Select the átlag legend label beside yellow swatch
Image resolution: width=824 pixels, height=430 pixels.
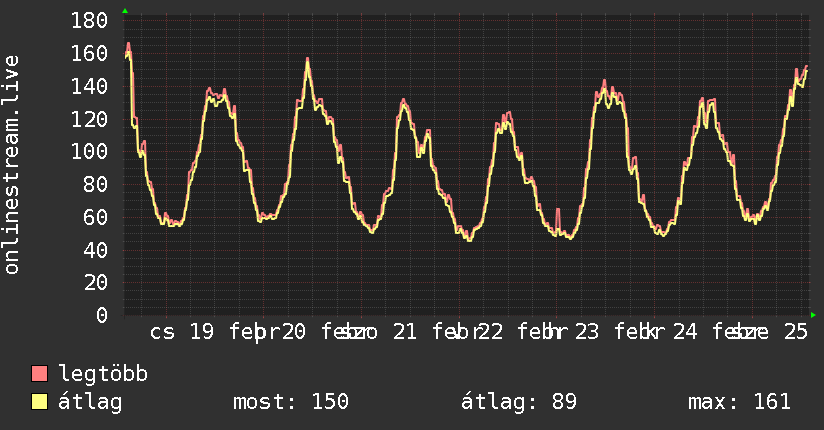click(x=91, y=402)
